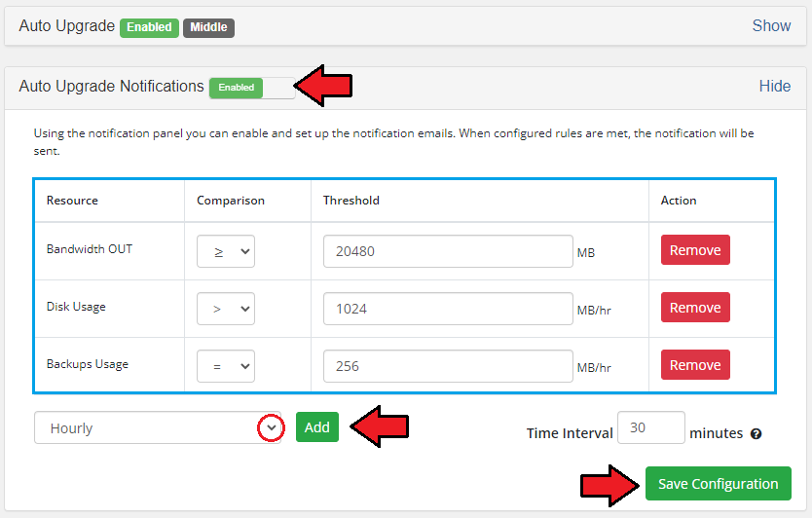The image size is (812, 518).
Task: Save Configuration button click
Action: pyautogui.click(x=719, y=484)
